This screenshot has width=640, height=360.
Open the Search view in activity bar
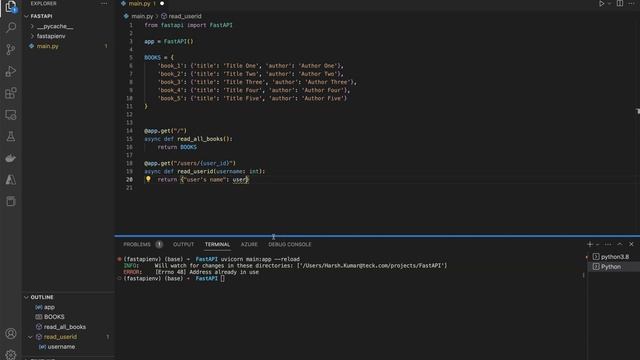[11, 27]
